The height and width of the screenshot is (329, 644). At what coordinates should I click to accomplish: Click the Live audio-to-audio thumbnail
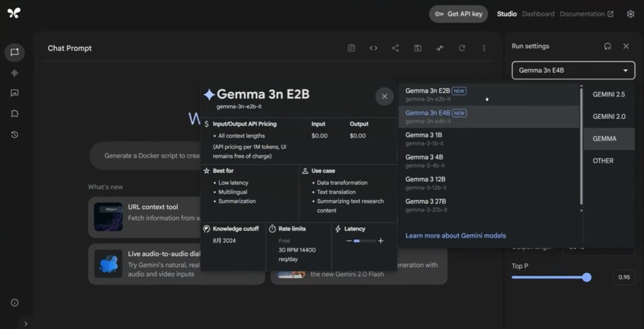click(108, 264)
